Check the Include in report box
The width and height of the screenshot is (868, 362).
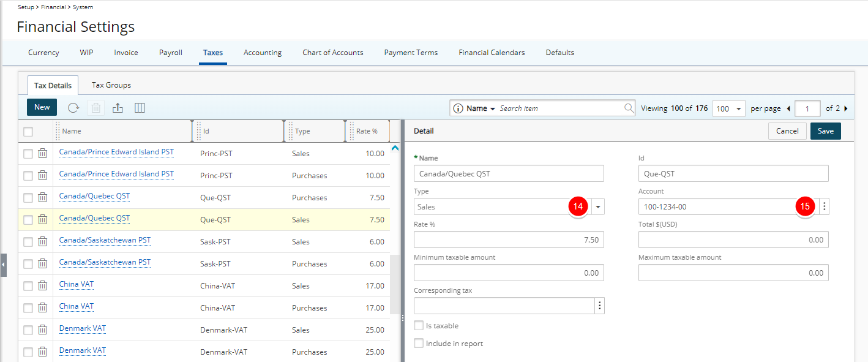pos(419,344)
